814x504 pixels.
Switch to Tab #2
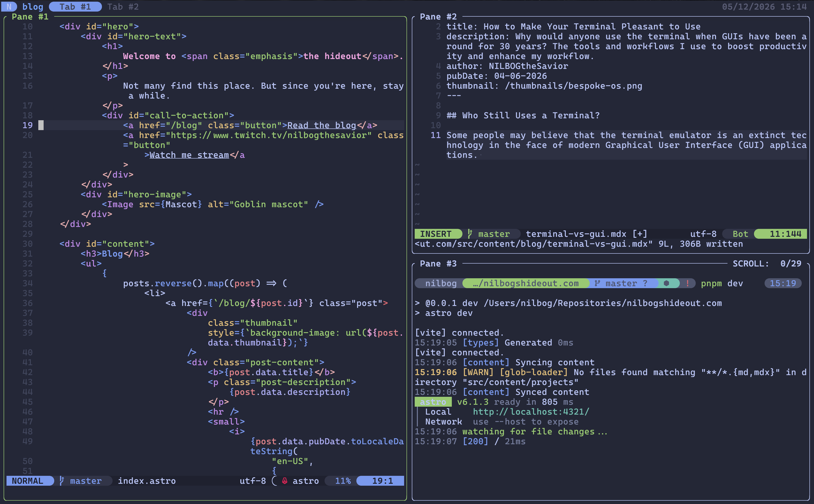click(123, 7)
